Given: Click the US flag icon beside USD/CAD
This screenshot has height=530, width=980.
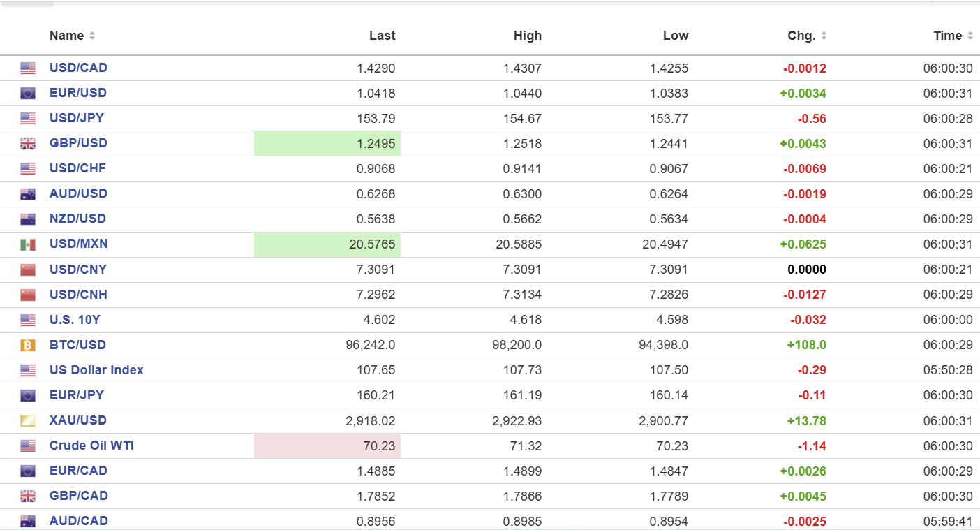Looking at the screenshot, I should pos(28,68).
